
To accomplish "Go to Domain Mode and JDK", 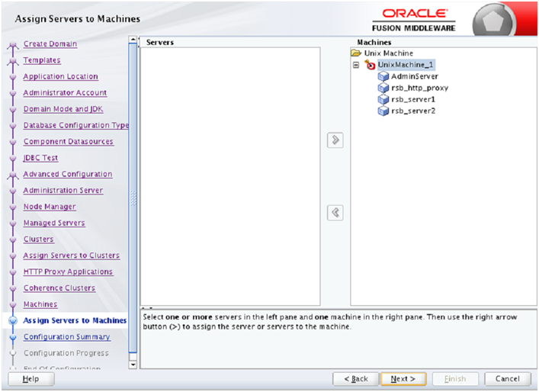I will tap(63, 109).
